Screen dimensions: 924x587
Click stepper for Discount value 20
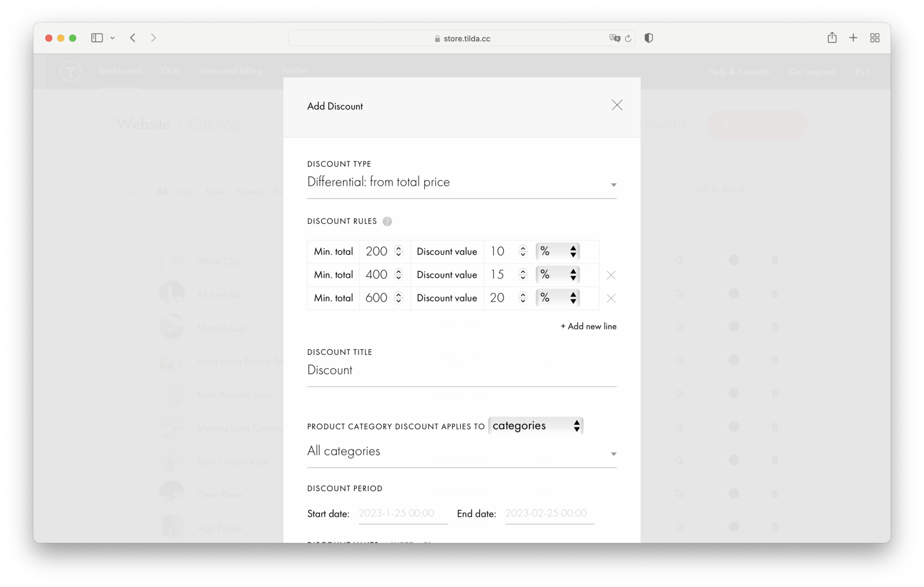click(523, 298)
